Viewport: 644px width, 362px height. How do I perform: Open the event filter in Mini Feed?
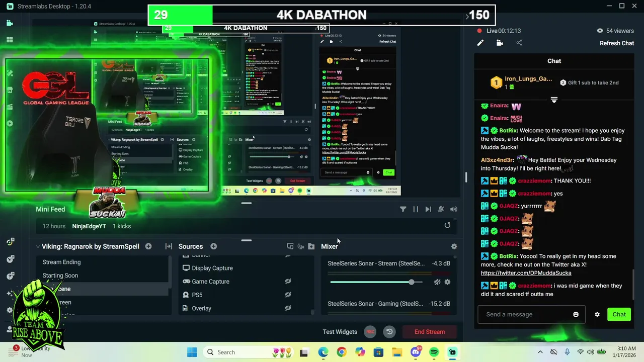pyautogui.click(x=403, y=209)
